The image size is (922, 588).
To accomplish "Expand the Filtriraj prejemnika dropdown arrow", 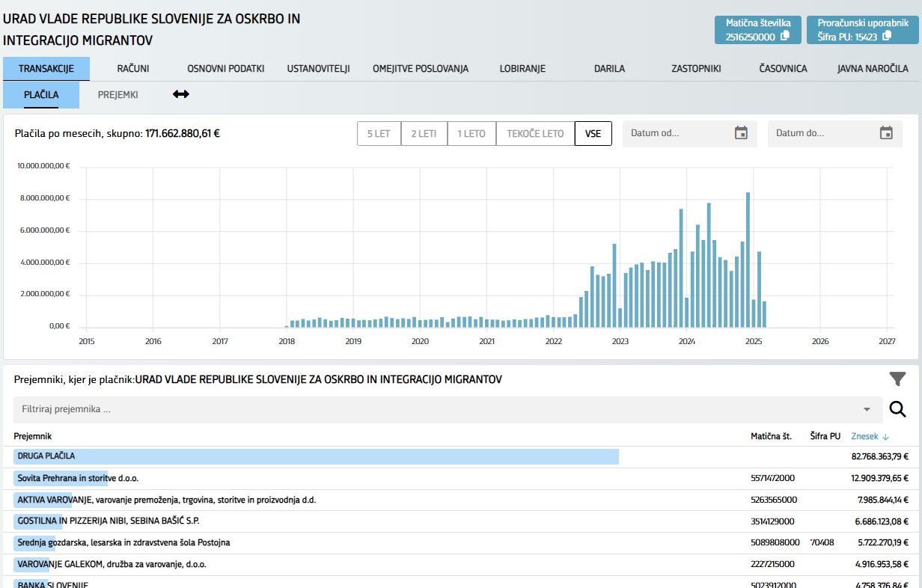I will pyautogui.click(x=867, y=410).
